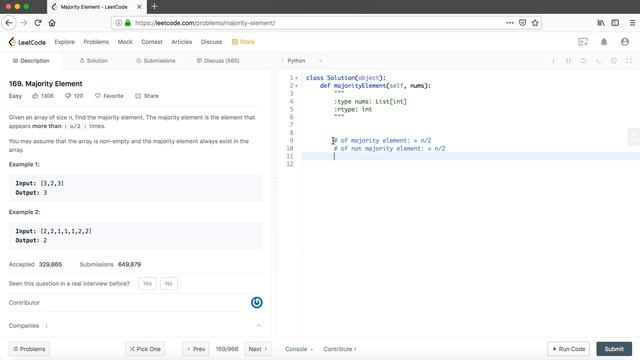The image size is (640, 360).
Task: Open the Store nav item
Action: click(243, 42)
